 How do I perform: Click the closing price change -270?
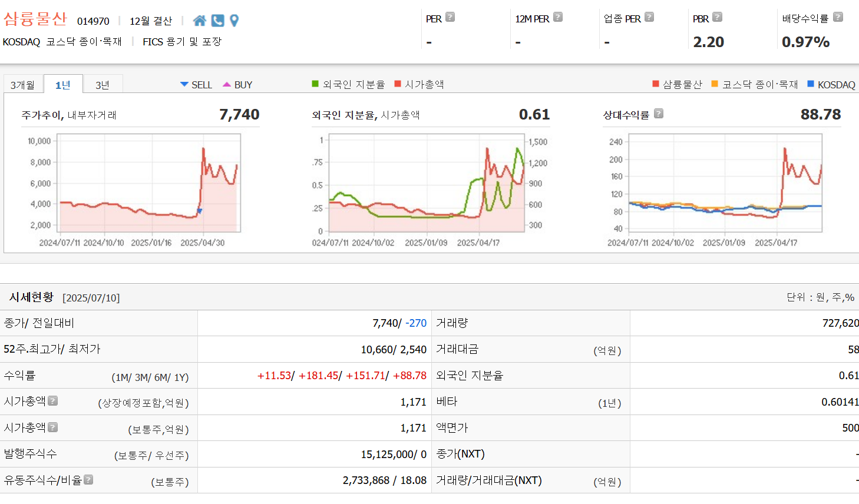(416, 323)
